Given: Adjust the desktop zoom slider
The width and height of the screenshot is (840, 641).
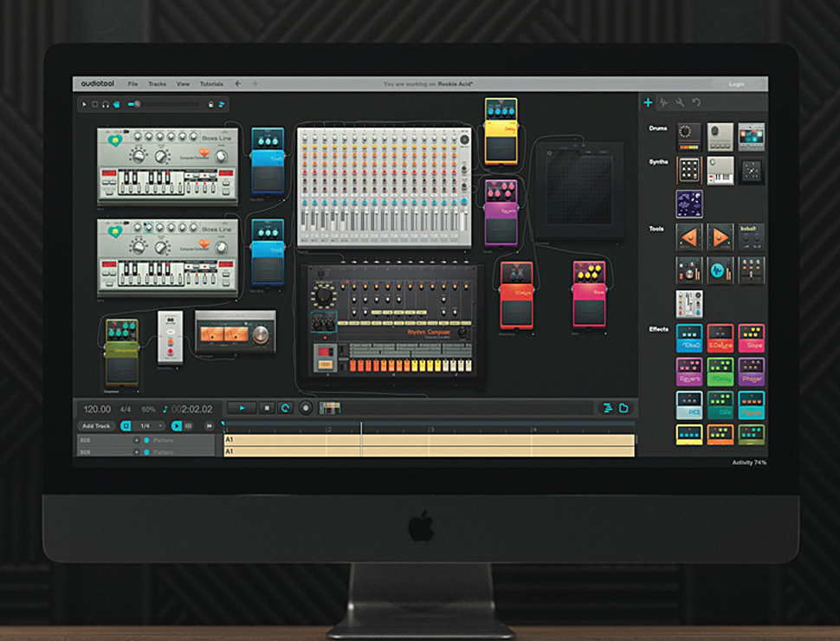Looking at the screenshot, I should pyautogui.click(x=164, y=105).
